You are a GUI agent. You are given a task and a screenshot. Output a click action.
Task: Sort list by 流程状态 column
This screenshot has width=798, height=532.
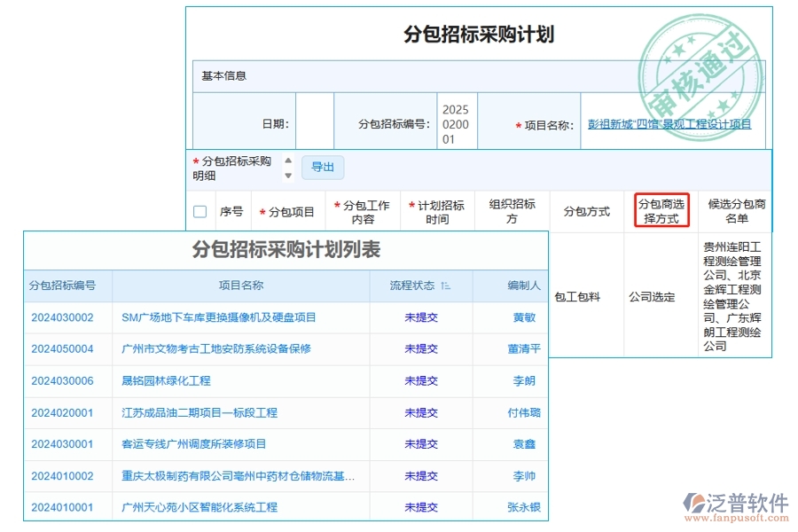443,286
